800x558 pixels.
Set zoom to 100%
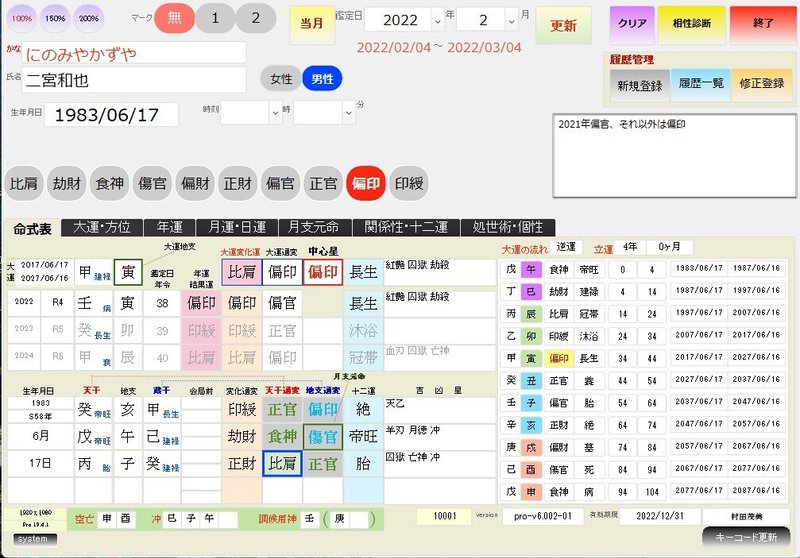pyautogui.click(x=21, y=18)
